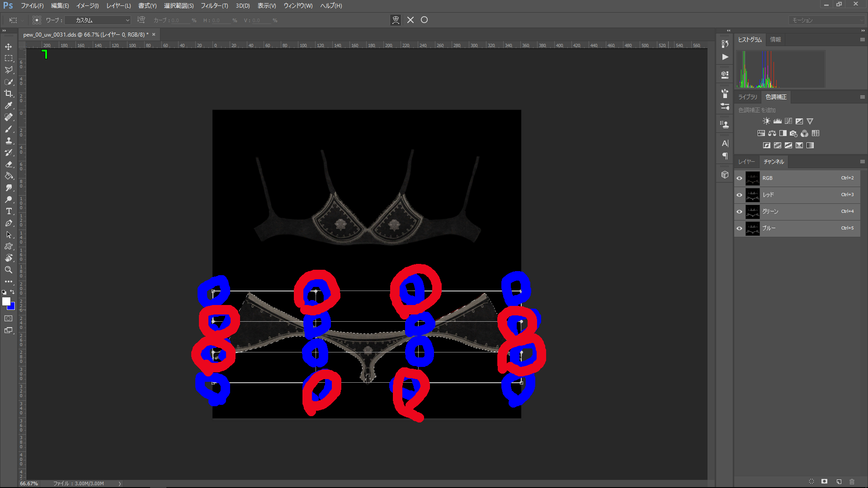
Task: Click the foreground color swatch
Action: coord(6,301)
